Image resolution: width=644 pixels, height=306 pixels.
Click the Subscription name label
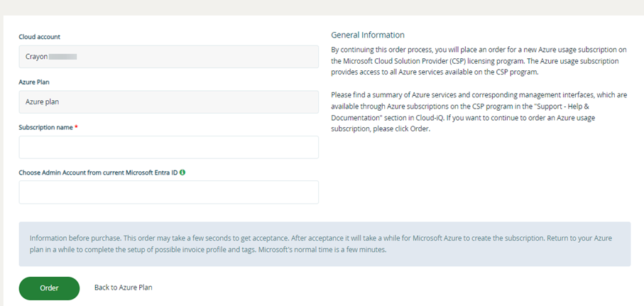tap(47, 127)
